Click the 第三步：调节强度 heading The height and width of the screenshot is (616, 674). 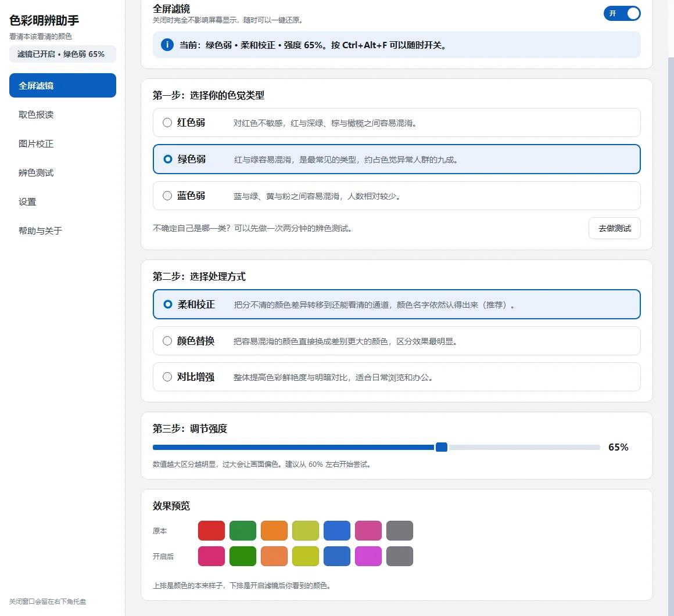(190, 428)
